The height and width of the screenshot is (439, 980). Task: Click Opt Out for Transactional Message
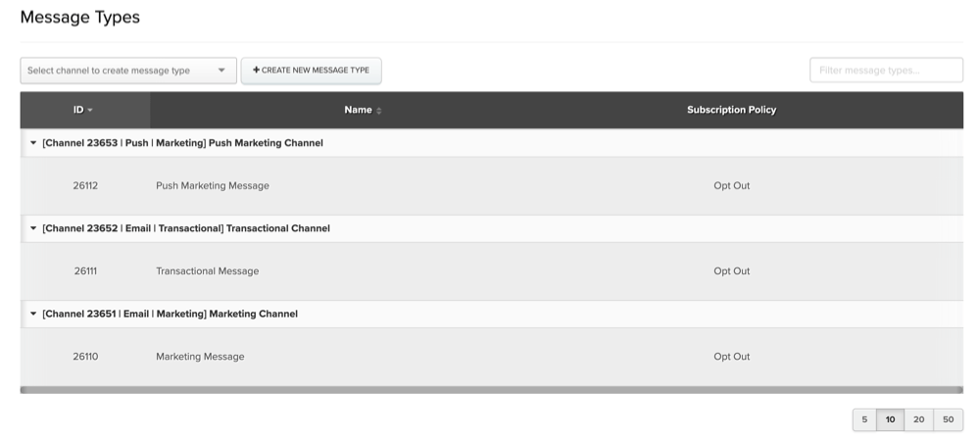[x=731, y=271]
